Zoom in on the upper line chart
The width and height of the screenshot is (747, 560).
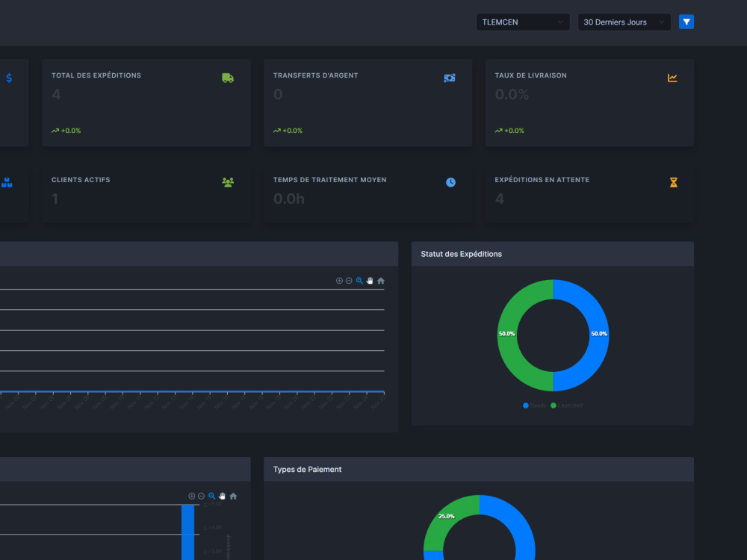tap(339, 281)
